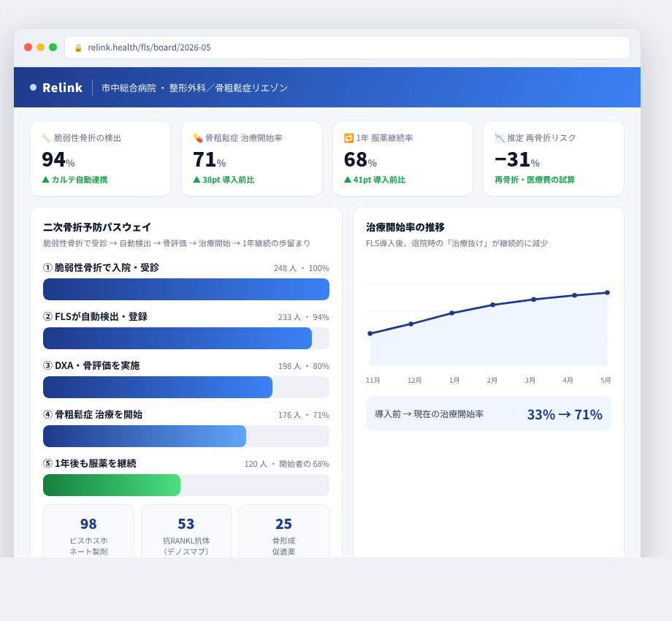Click the chart subtitle about 治療抜け
Screen dimensions: 672x621
coord(457,243)
